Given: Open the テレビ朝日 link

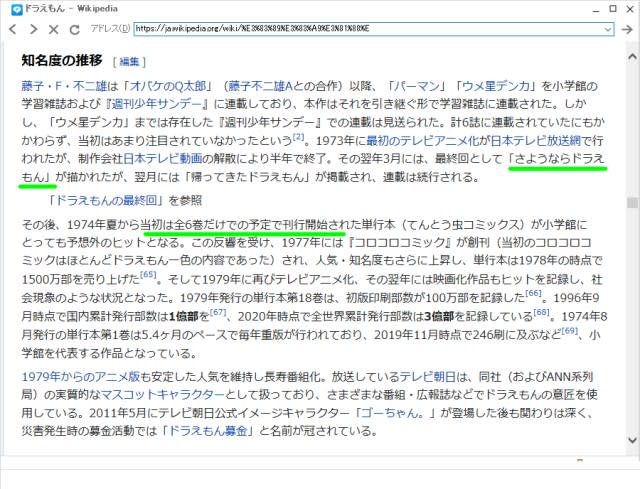Looking at the screenshot, I should [x=427, y=377].
